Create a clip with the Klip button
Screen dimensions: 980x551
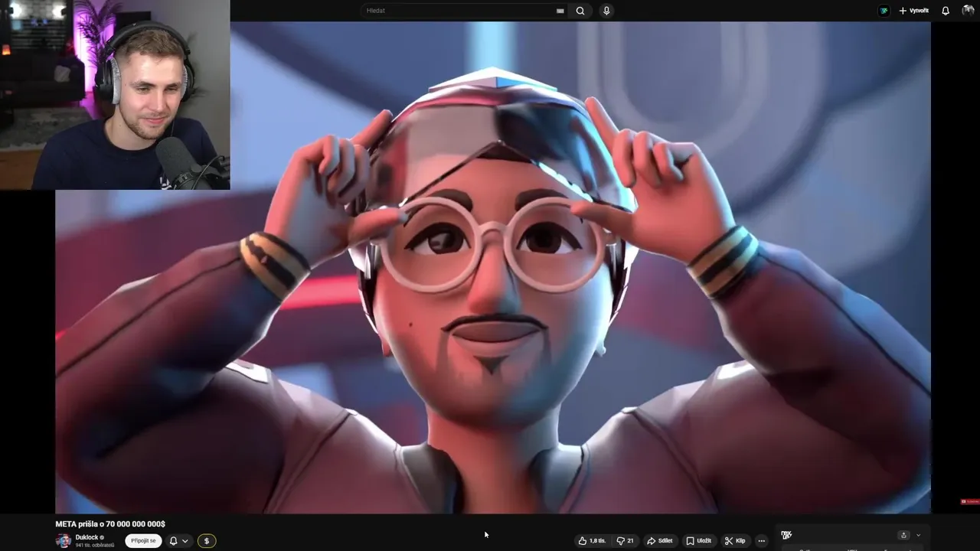tap(735, 541)
